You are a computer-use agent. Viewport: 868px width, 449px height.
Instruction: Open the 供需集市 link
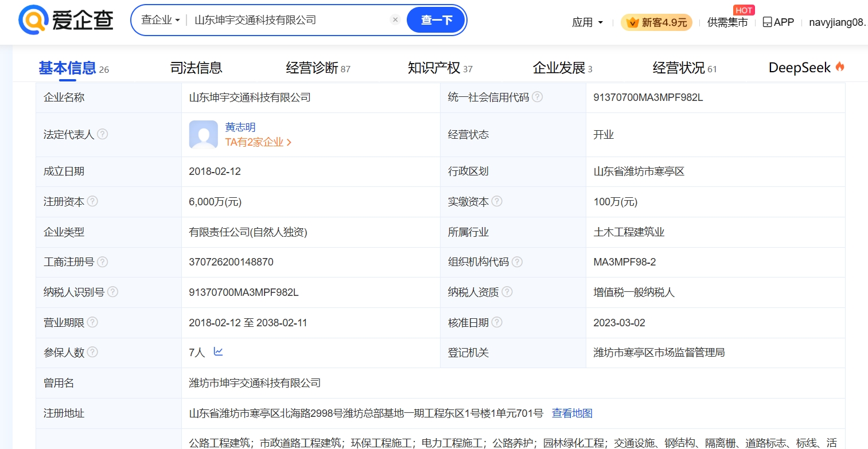point(727,22)
